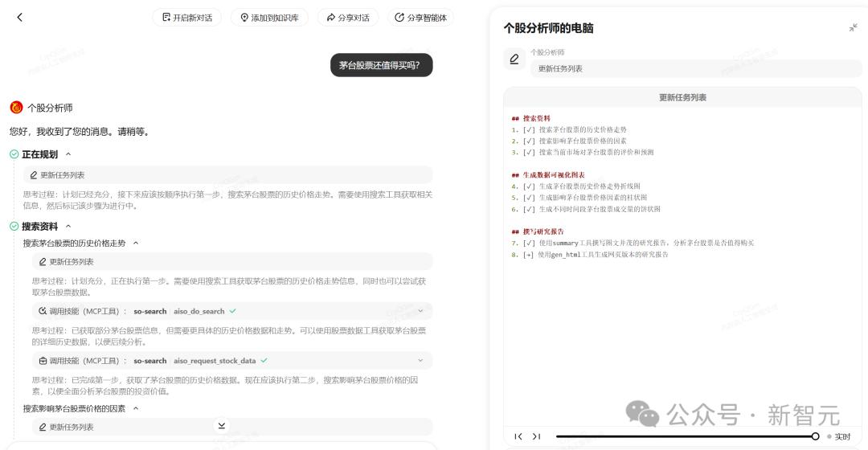Image resolution: width=868 pixels, height=450 pixels.
Task: Toggle the 实时 live mode indicator
Action: (x=838, y=436)
